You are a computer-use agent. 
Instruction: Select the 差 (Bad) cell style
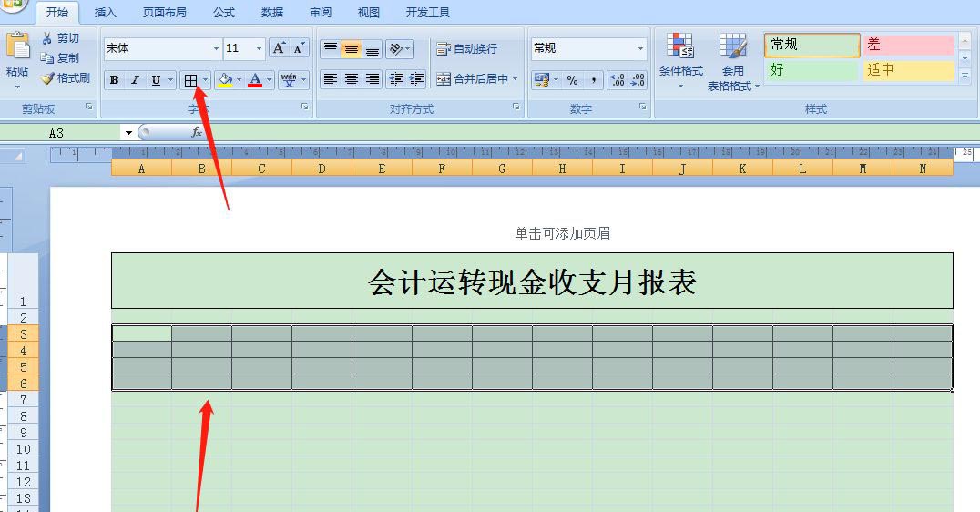point(909,45)
